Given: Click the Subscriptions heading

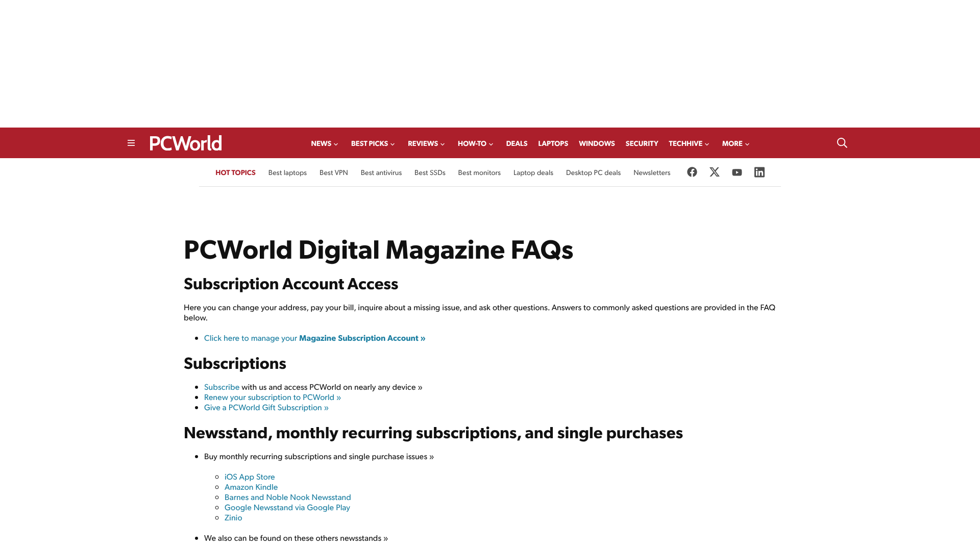Looking at the screenshot, I should pos(235,364).
